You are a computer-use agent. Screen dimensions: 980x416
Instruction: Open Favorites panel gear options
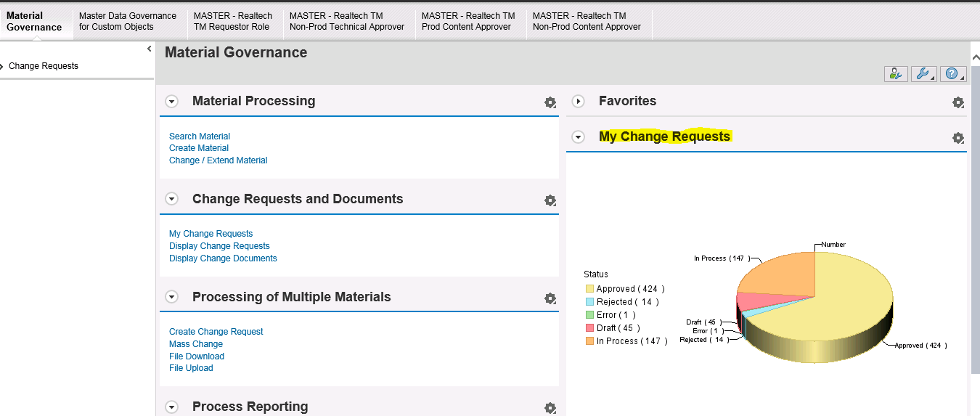[957, 102]
